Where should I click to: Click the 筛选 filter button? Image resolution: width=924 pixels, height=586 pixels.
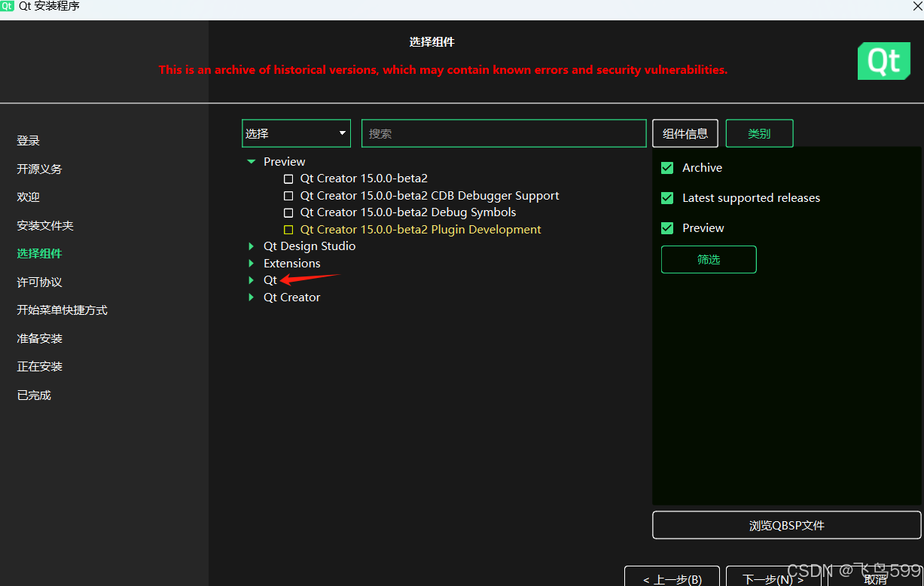[709, 259]
